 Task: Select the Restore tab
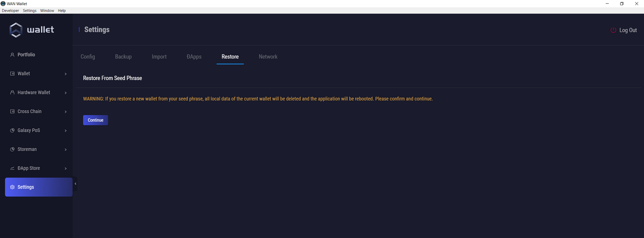point(230,57)
